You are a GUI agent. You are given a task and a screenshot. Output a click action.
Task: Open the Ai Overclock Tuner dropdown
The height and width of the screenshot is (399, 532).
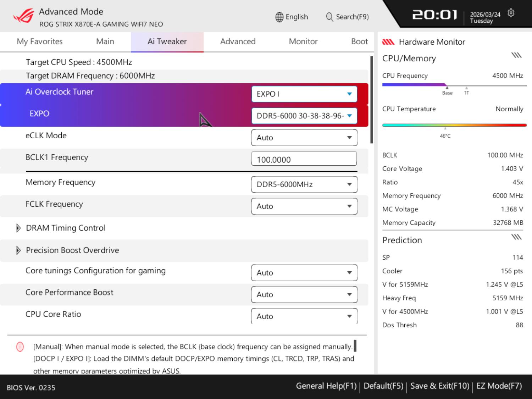coord(304,94)
